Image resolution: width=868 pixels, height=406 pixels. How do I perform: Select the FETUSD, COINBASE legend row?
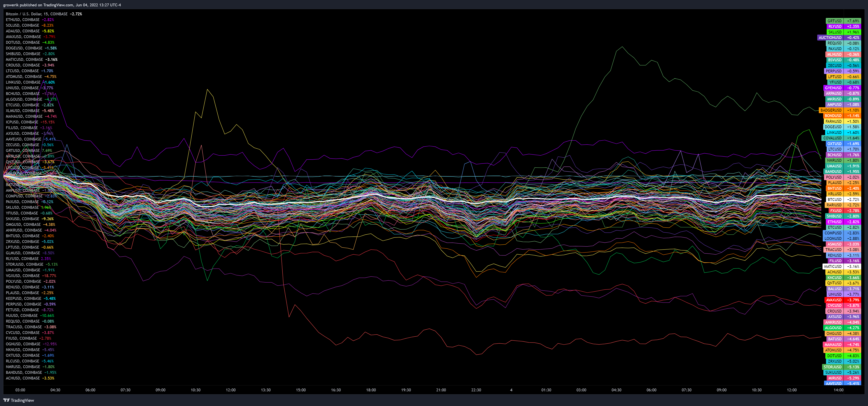[30, 310]
